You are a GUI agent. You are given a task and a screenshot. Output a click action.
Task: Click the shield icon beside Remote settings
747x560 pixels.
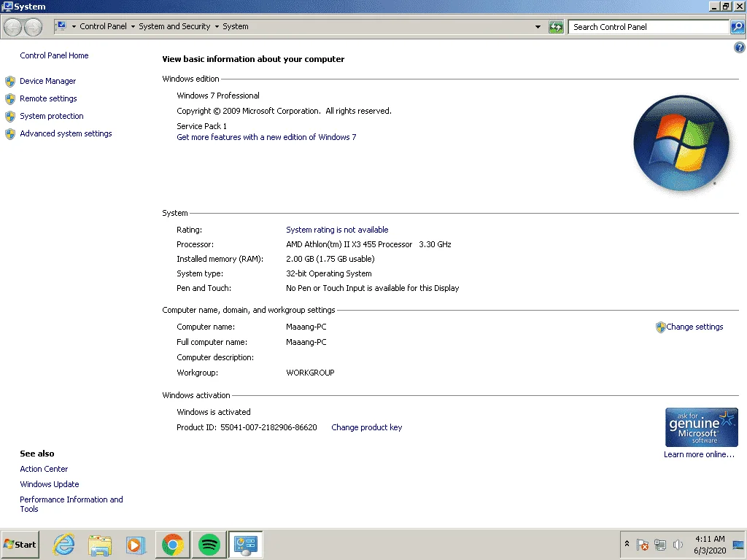click(10, 99)
